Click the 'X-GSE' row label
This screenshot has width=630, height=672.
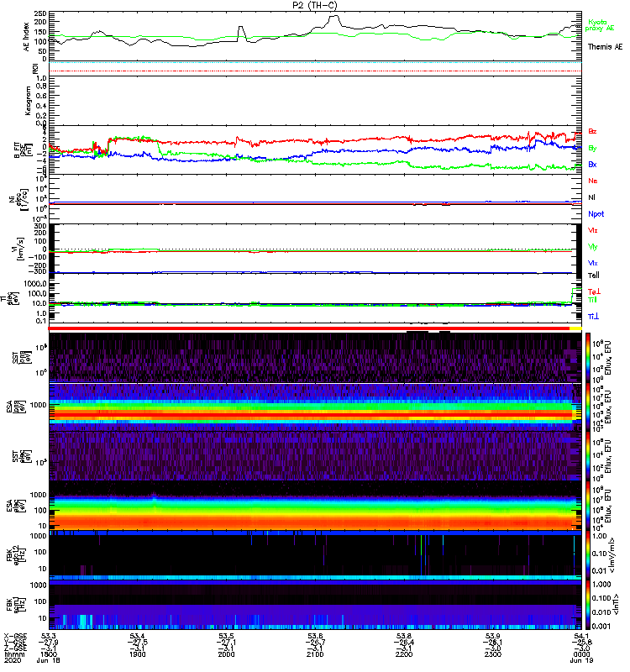(13, 636)
